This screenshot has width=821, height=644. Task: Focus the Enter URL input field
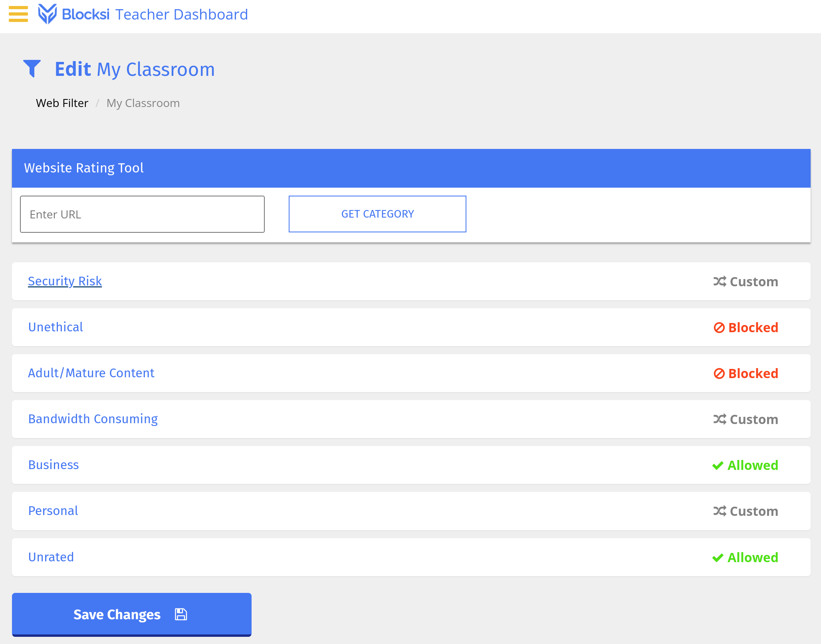pos(142,214)
